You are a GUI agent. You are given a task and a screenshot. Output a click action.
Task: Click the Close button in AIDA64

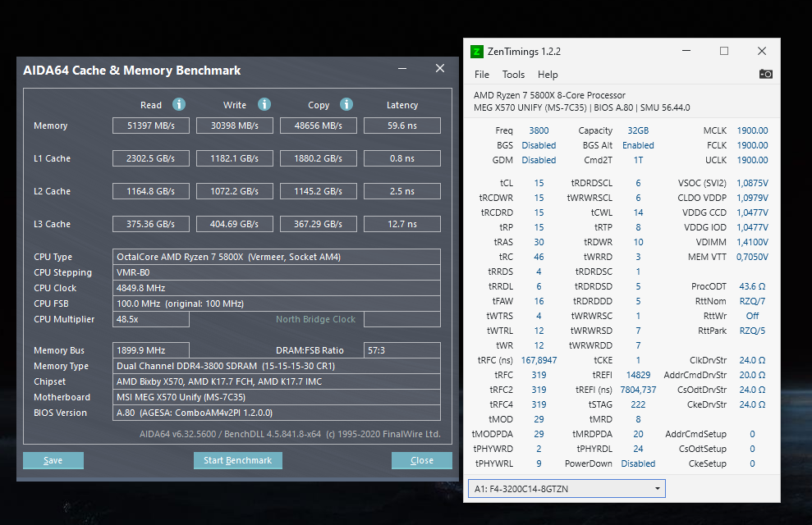pos(421,460)
